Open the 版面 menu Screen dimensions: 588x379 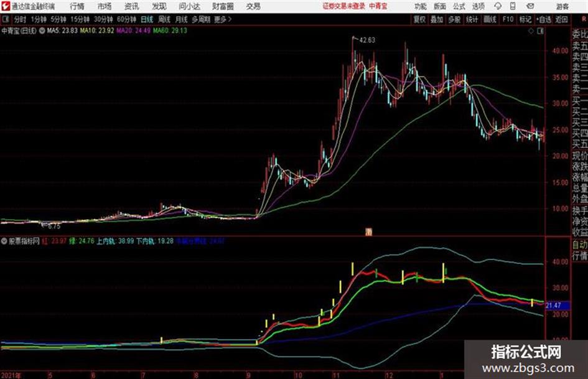tap(440, 6)
